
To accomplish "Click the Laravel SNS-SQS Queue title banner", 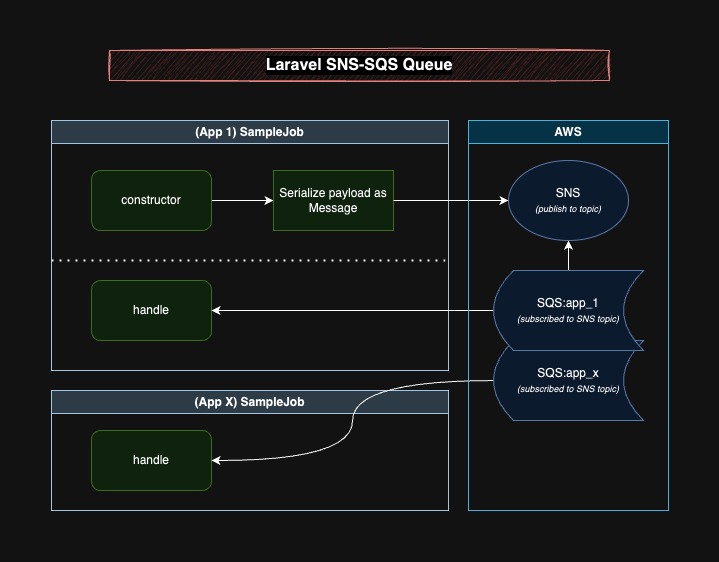I will click(359, 65).
